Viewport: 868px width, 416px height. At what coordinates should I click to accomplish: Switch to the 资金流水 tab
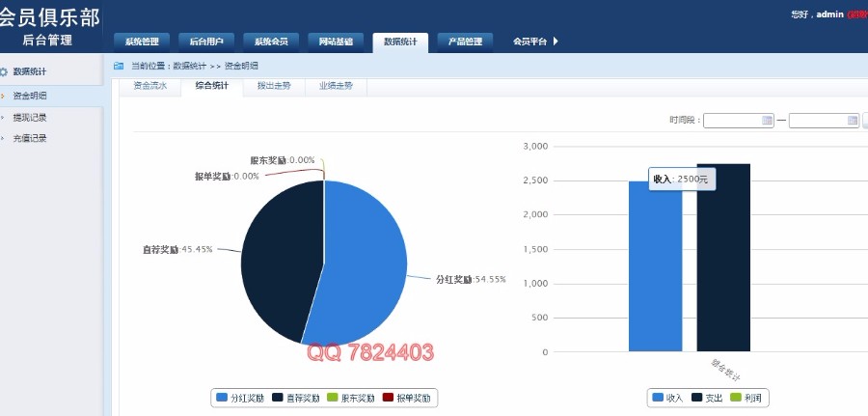click(149, 86)
